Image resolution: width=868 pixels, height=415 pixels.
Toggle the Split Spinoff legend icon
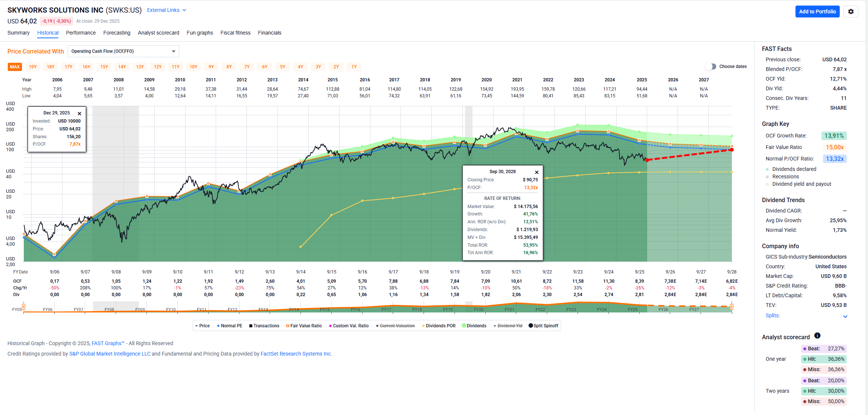tap(531, 326)
